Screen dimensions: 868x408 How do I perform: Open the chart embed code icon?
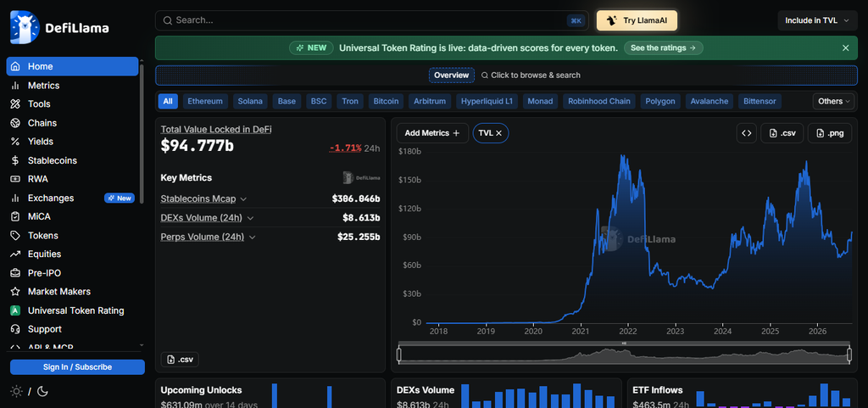[x=747, y=133]
